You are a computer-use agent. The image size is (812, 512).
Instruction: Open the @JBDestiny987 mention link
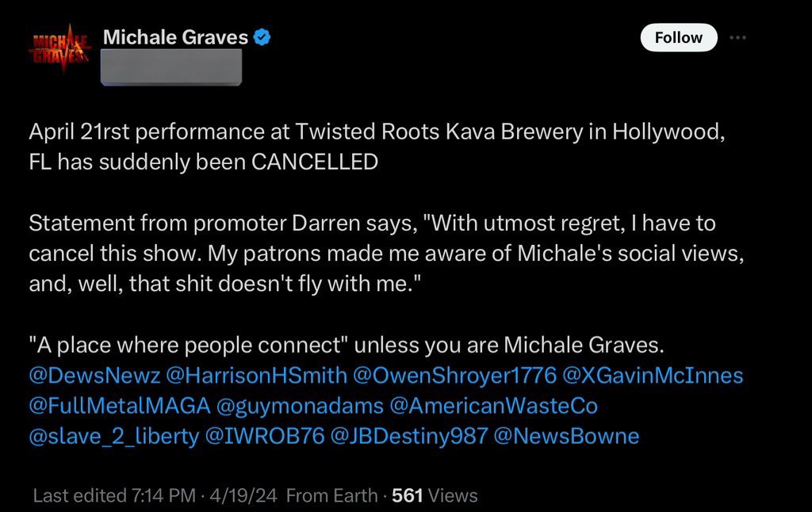pos(414,436)
